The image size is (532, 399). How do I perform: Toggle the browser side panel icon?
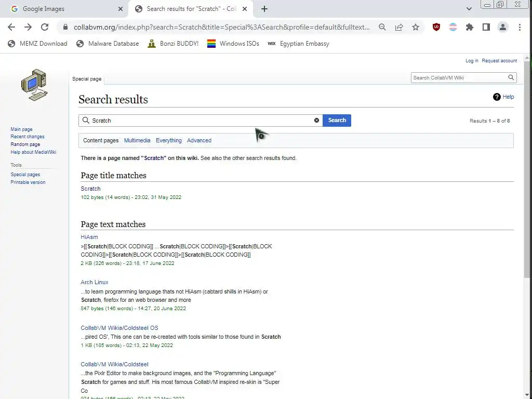486,27
